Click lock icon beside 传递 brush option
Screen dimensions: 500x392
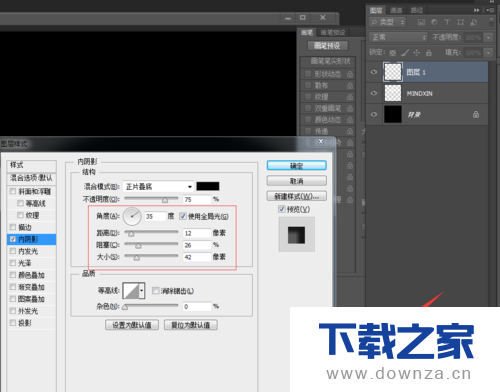point(350,131)
